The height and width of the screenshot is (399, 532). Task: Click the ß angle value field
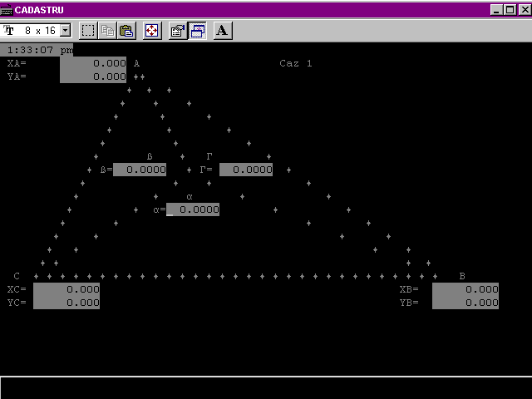tap(140, 170)
